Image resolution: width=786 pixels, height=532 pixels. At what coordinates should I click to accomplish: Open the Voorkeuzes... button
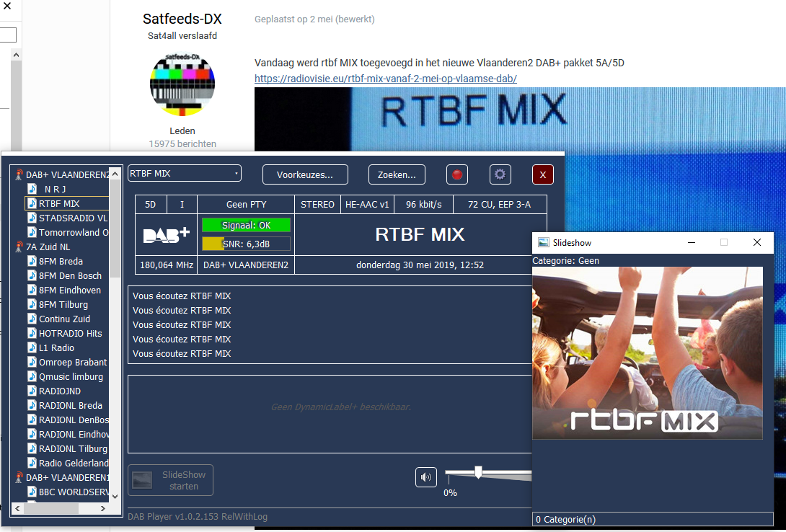pos(305,175)
